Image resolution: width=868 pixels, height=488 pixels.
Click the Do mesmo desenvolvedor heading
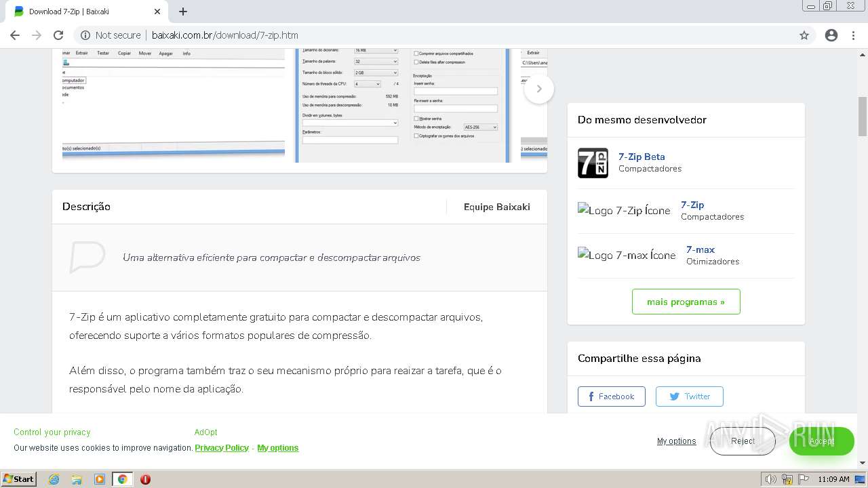[x=642, y=120]
